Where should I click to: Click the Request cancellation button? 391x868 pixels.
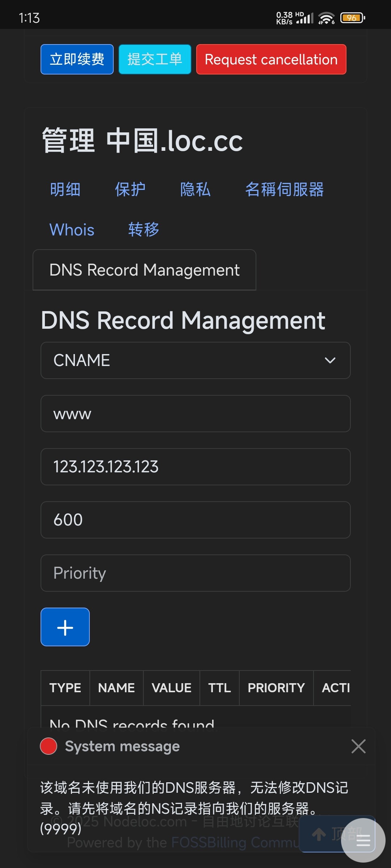pos(271,59)
